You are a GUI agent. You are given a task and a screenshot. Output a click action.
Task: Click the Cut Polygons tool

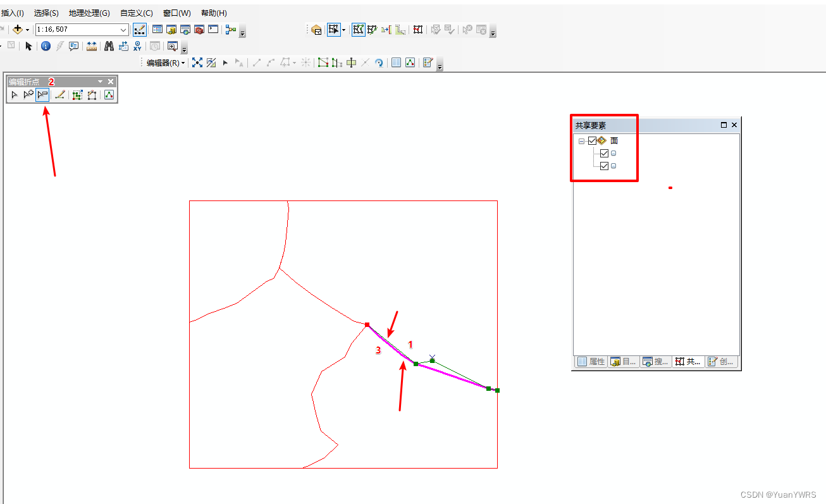tap(351, 63)
